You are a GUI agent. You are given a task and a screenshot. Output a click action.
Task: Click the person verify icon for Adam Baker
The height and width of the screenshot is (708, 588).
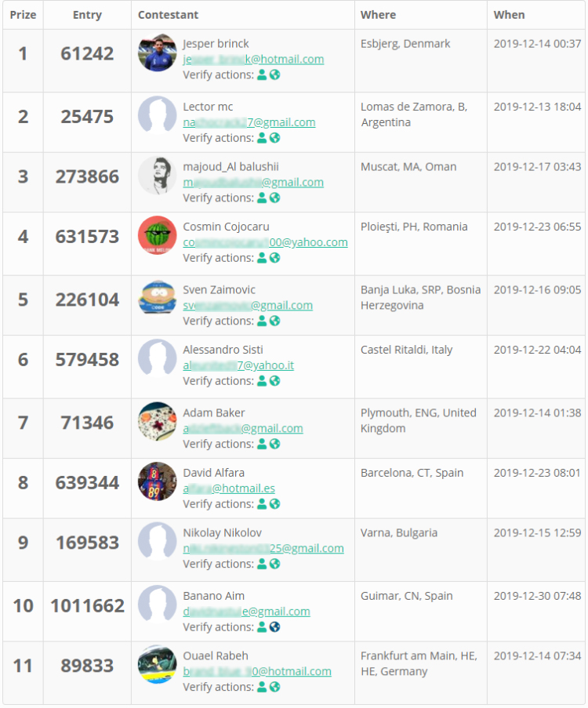point(262,444)
